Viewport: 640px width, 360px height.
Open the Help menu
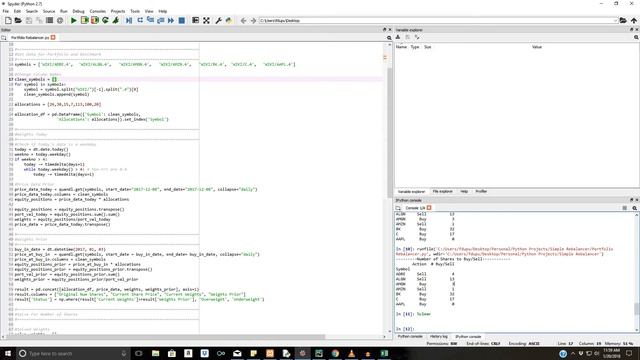pos(162,11)
